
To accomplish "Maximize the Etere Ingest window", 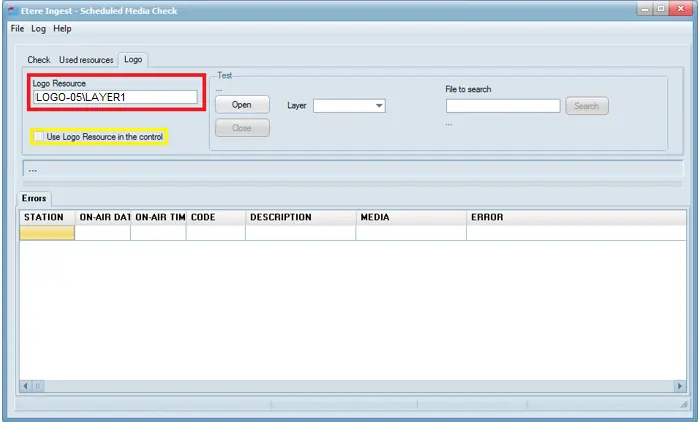I will (661, 8).
